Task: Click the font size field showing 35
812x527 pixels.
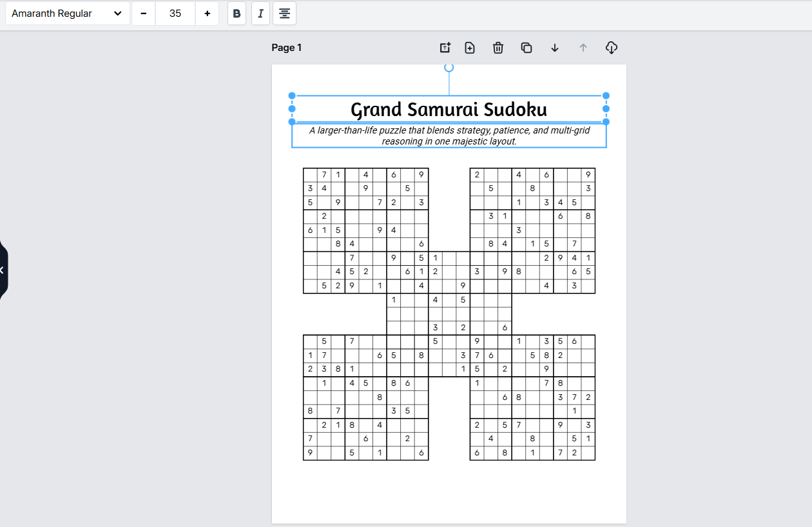Action: [x=175, y=14]
